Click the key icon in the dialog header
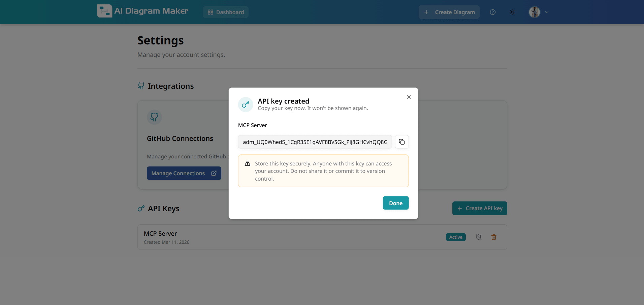 pyautogui.click(x=246, y=104)
